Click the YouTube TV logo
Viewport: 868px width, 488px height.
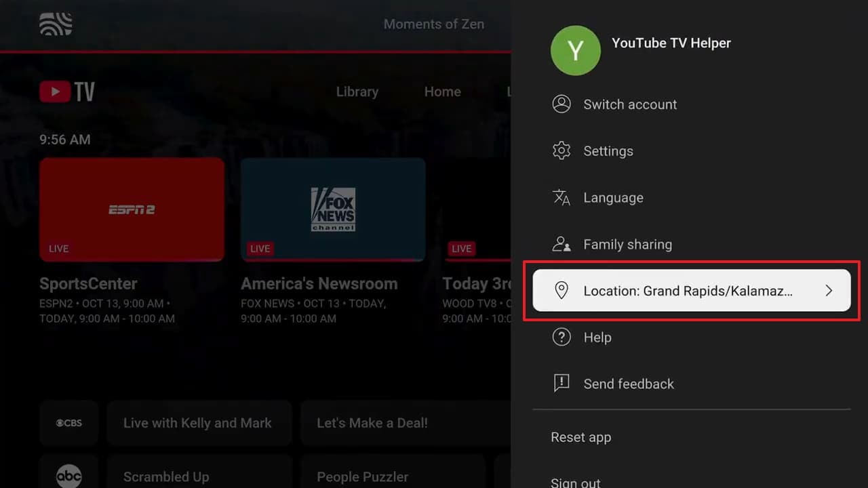pyautogui.click(x=67, y=91)
